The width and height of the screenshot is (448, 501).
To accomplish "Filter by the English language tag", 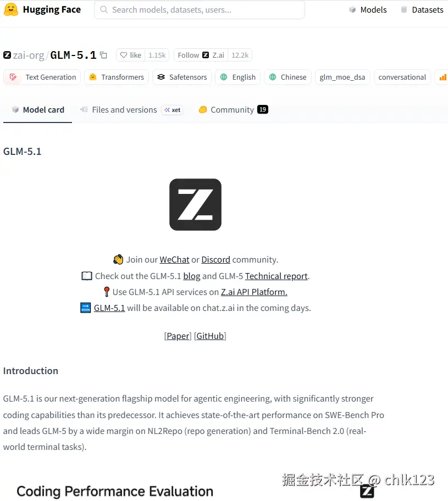I will click(x=237, y=77).
